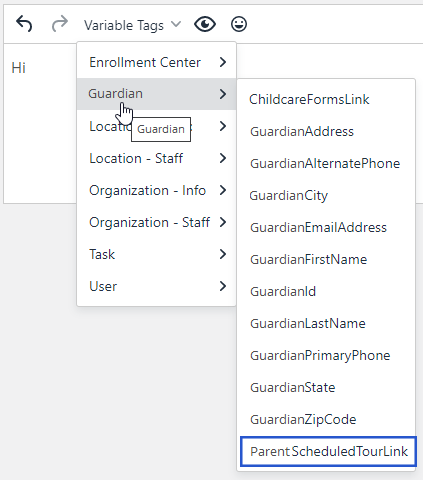Click the undo arrow icon
Screen dimensions: 423x480
point(24,24)
